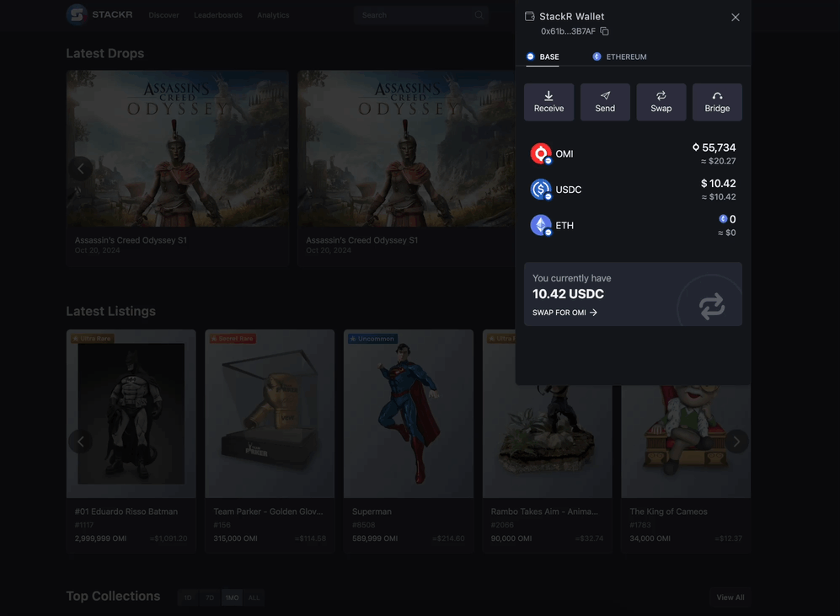Viewport: 840px width, 616px height.
Task: Click the StackR wallet icon in header
Action: [x=529, y=17]
